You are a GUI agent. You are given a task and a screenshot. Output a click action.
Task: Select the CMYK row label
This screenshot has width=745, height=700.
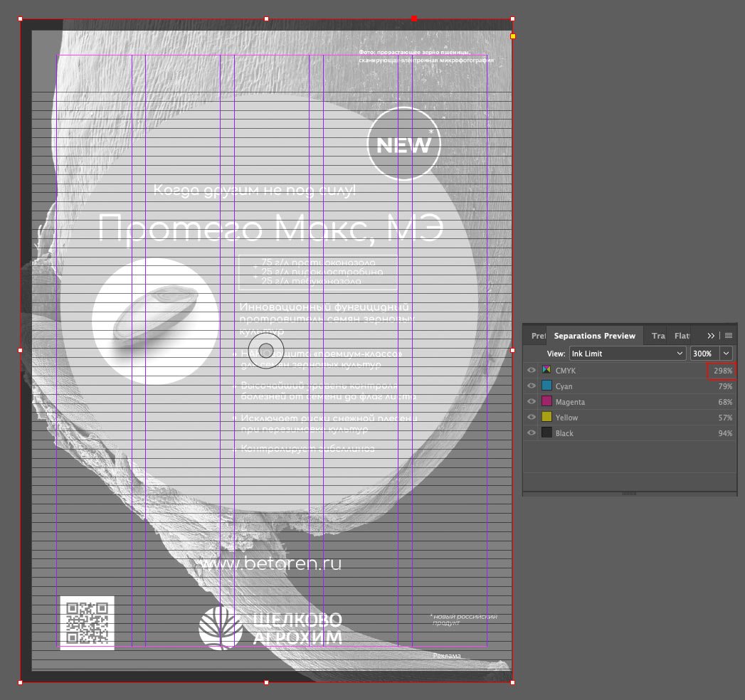click(x=566, y=371)
